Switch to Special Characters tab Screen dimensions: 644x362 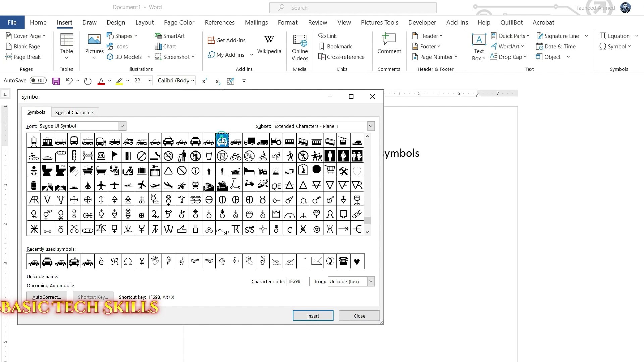click(x=74, y=113)
